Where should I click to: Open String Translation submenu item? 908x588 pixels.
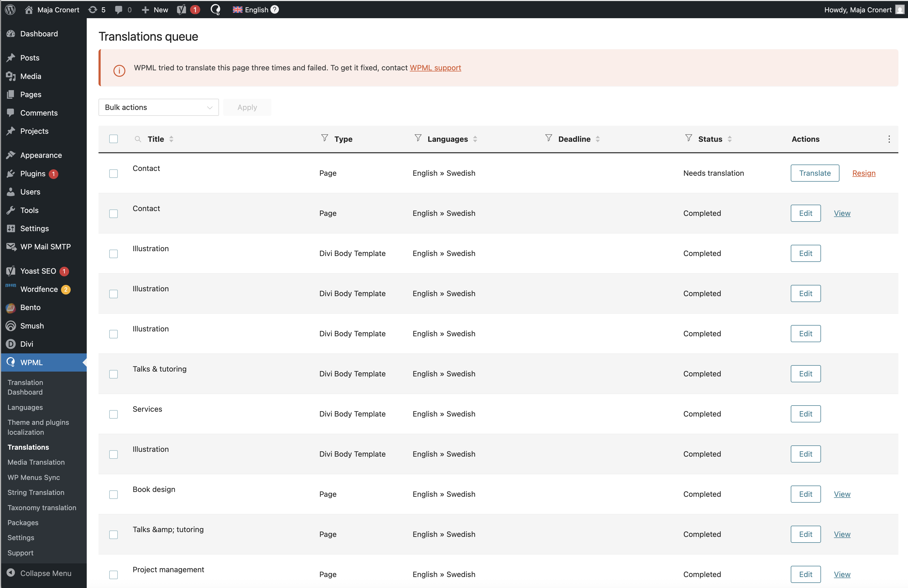tap(36, 492)
